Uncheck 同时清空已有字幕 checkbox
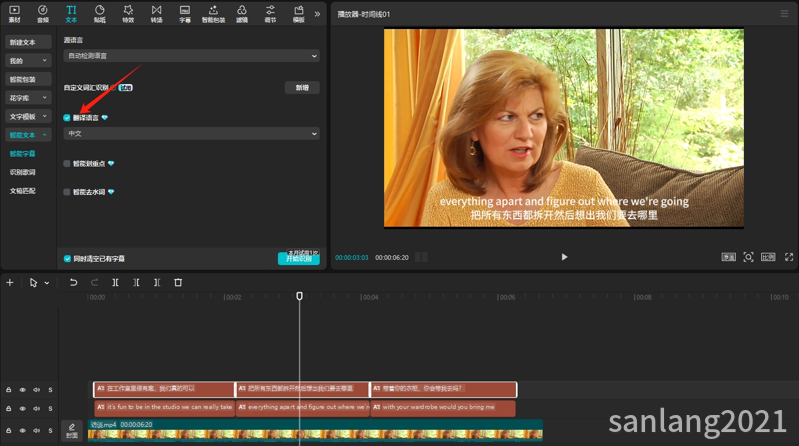Screen dimensions: 799x446 coord(67,258)
